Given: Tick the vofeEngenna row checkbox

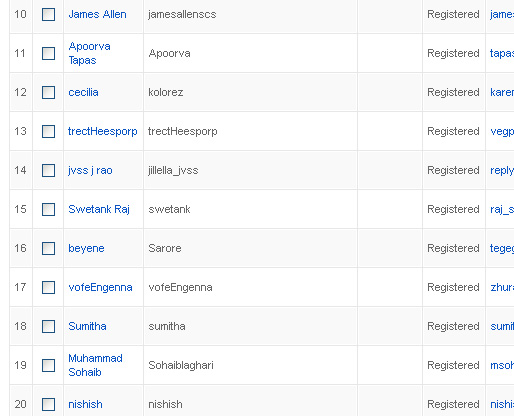Looking at the screenshot, I should (x=48, y=287).
